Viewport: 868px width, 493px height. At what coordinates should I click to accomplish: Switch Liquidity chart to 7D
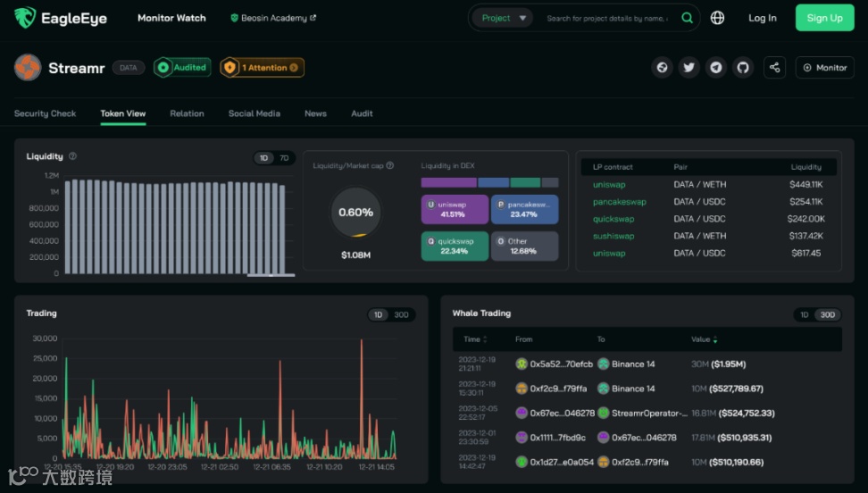pos(284,158)
